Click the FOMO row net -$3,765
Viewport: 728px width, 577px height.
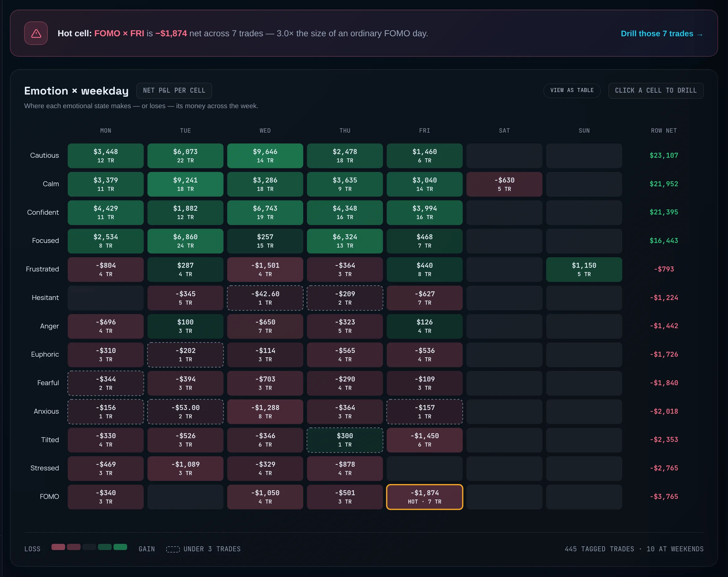tap(664, 497)
